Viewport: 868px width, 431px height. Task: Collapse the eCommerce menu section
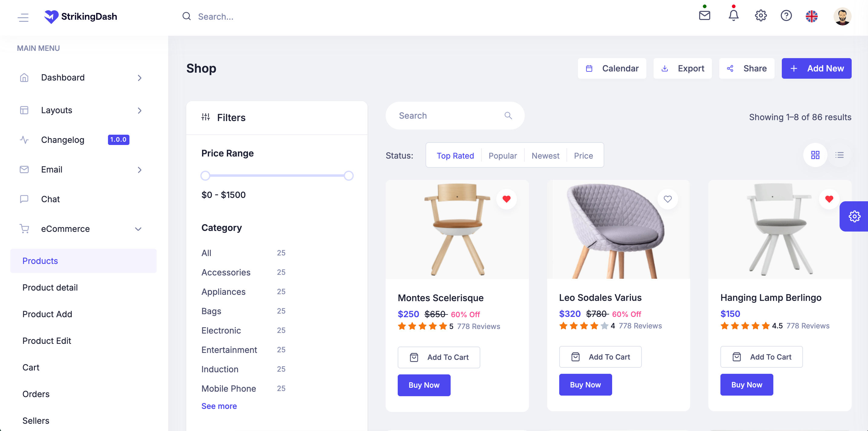[x=138, y=229]
